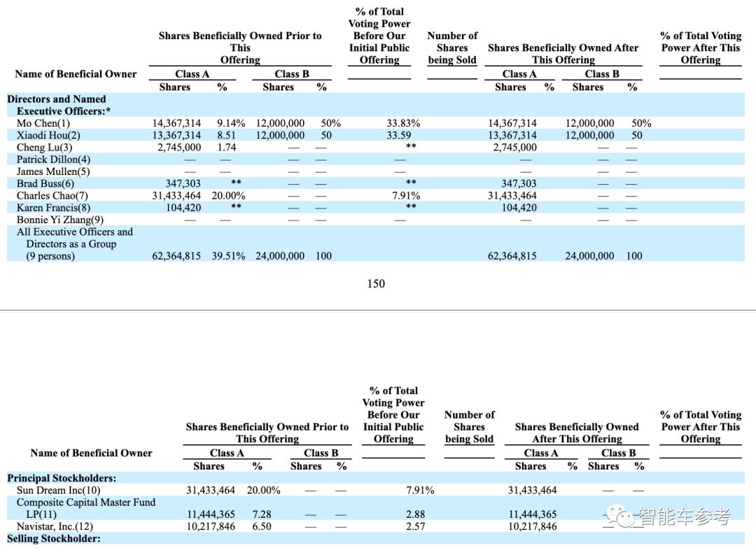Select the name Patrick Dillon(4)
Image resolution: width=756 pixels, height=550 pixels.
[53, 160]
